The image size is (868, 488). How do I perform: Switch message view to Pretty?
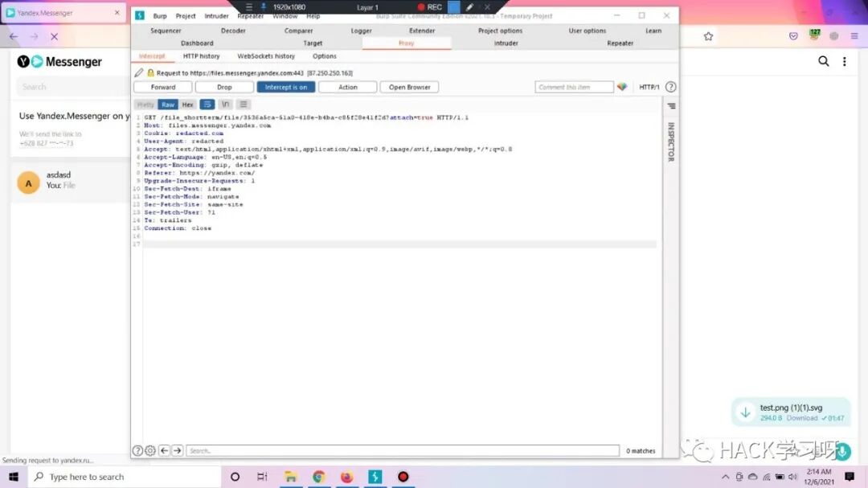pos(145,105)
